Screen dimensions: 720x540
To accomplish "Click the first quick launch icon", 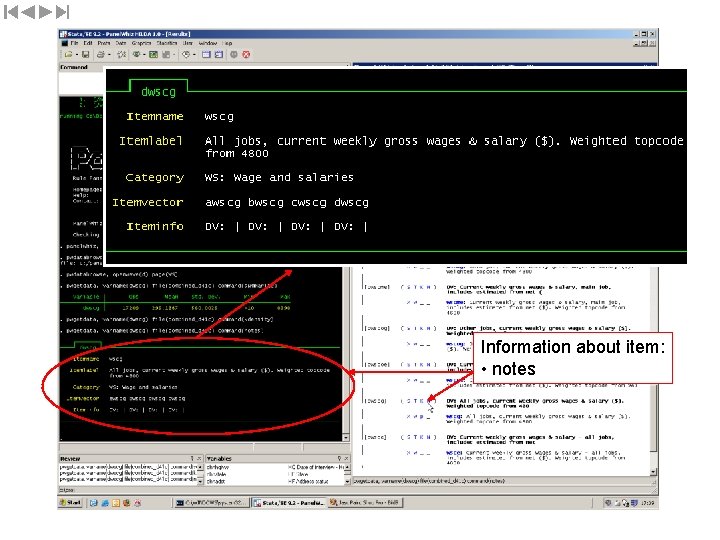I will point(93,503).
